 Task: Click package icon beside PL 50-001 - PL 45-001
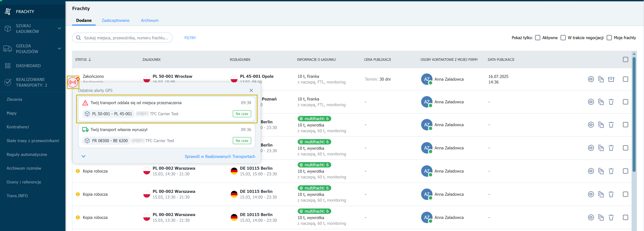pyautogui.click(x=87, y=114)
